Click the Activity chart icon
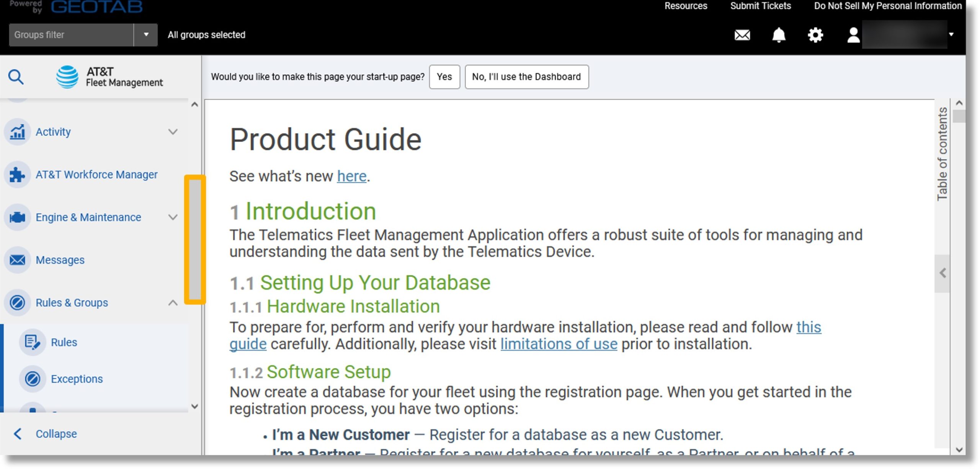Screen dimensions: 980x469 click(x=17, y=132)
